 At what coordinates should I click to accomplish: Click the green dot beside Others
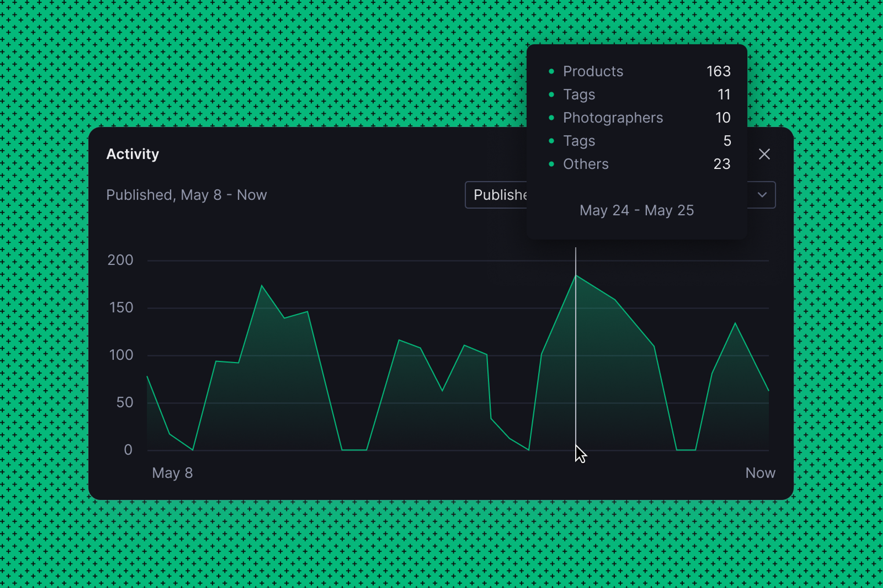tap(551, 164)
